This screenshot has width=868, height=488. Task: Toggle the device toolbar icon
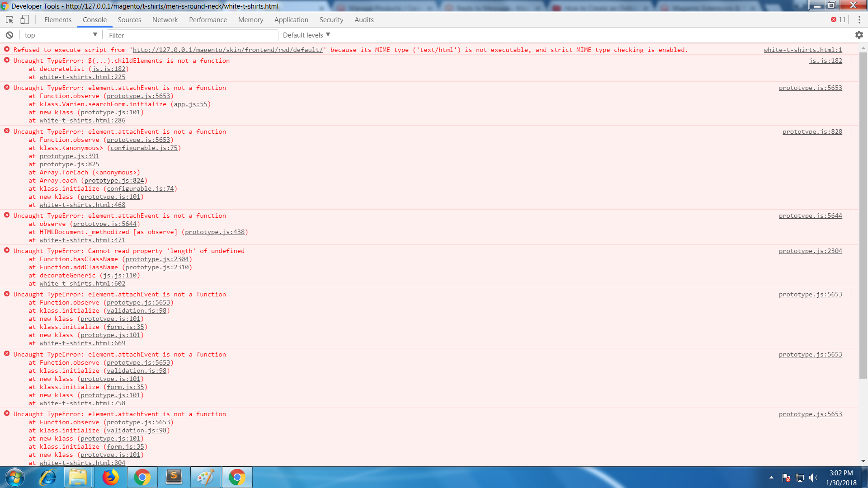pos(25,19)
